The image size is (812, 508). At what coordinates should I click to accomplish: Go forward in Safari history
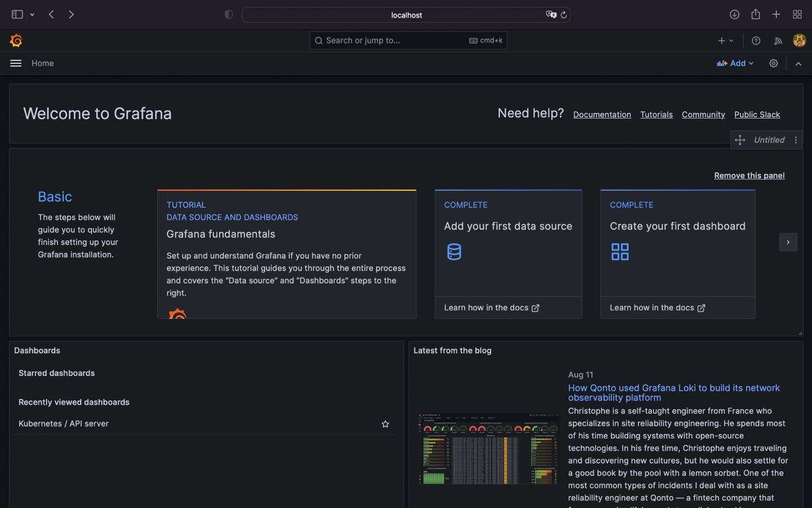point(71,15)
